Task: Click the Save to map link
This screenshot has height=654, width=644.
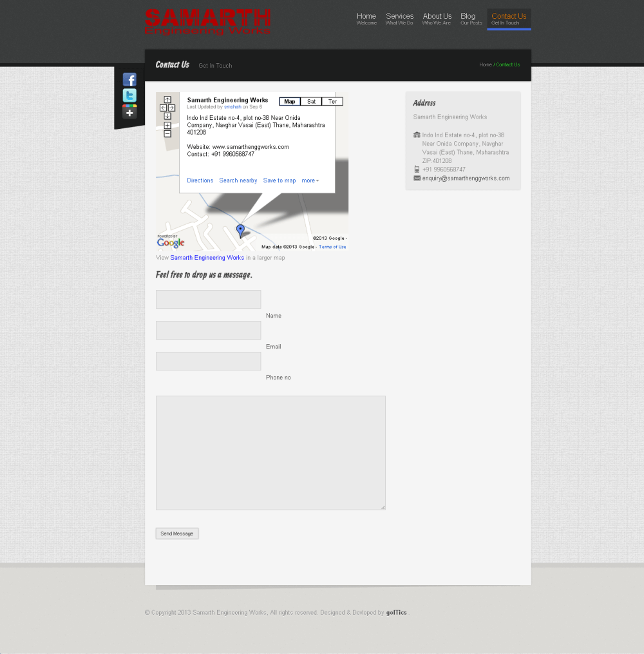Action: (x=279, y=180)
